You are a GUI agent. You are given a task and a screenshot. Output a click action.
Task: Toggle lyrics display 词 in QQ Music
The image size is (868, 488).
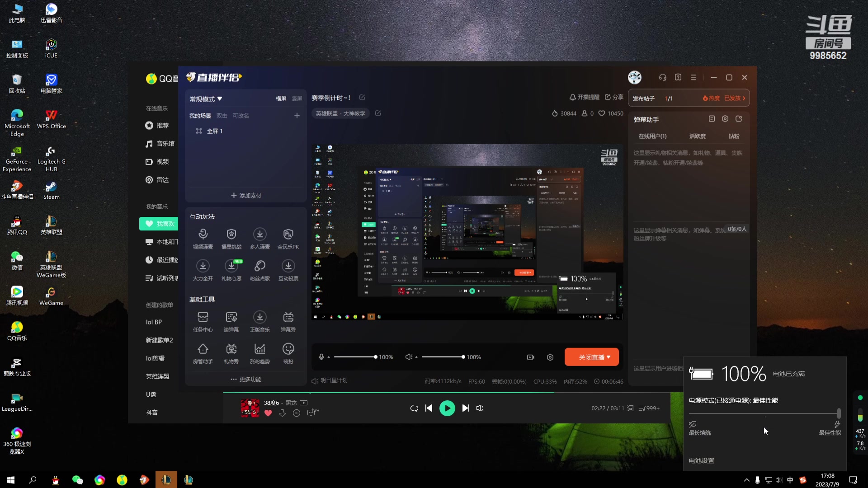(630, 408)
